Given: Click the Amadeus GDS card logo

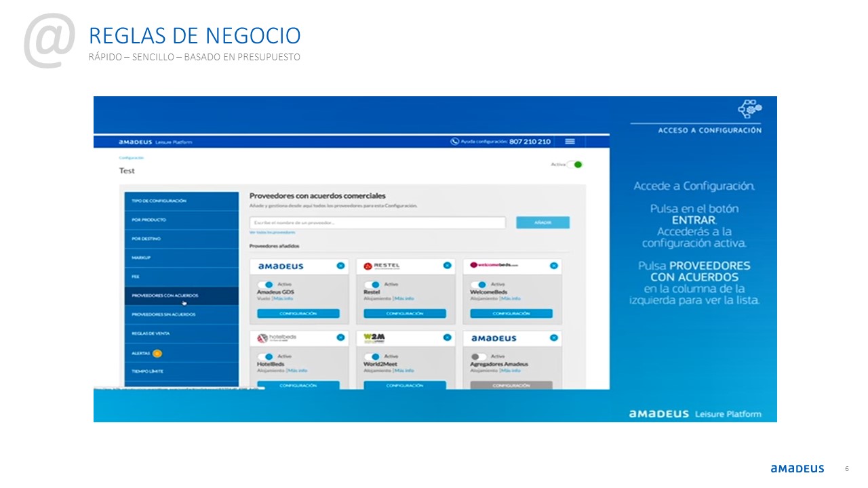Looking at the screenshot, I should (281, 266).
